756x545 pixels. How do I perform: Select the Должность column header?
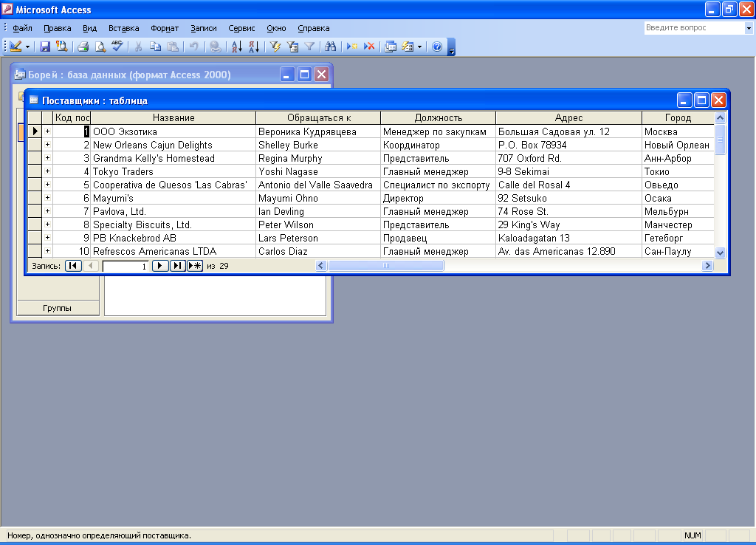tap(439, 117)
